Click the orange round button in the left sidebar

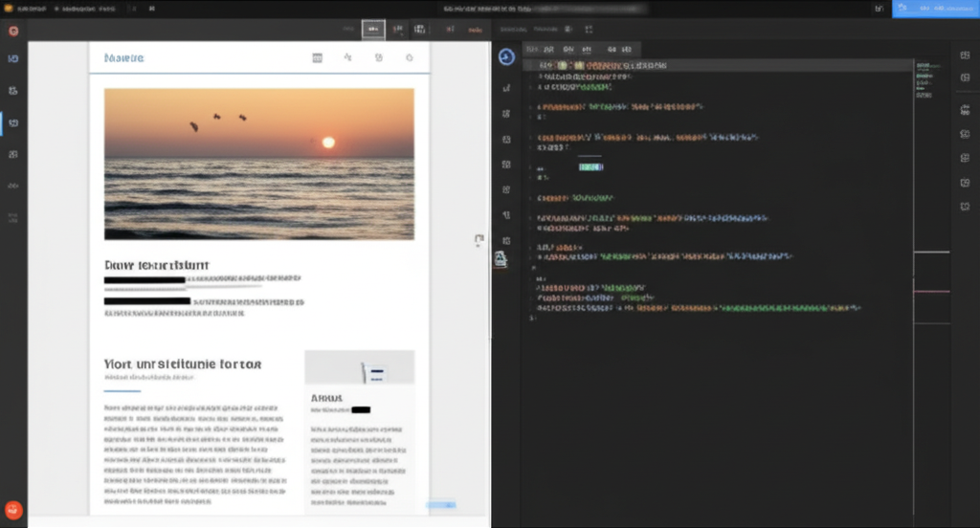coord(13,510)
